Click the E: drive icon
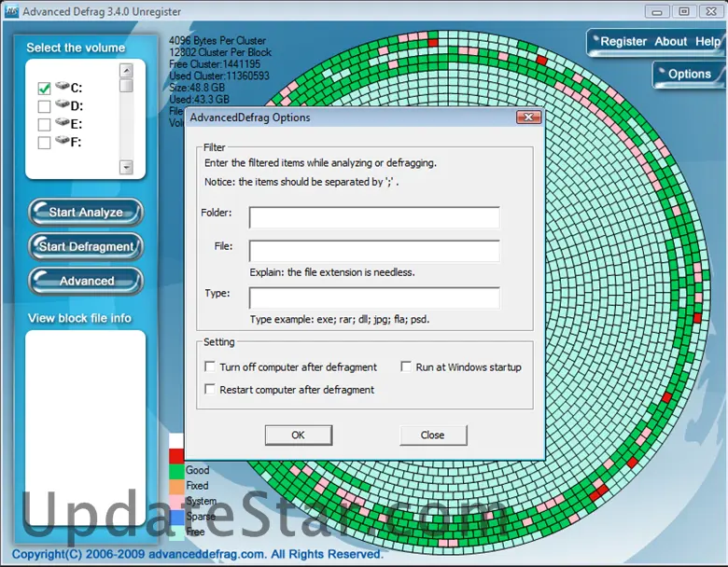This screenshot has height=567, width=728. (63, 122)
